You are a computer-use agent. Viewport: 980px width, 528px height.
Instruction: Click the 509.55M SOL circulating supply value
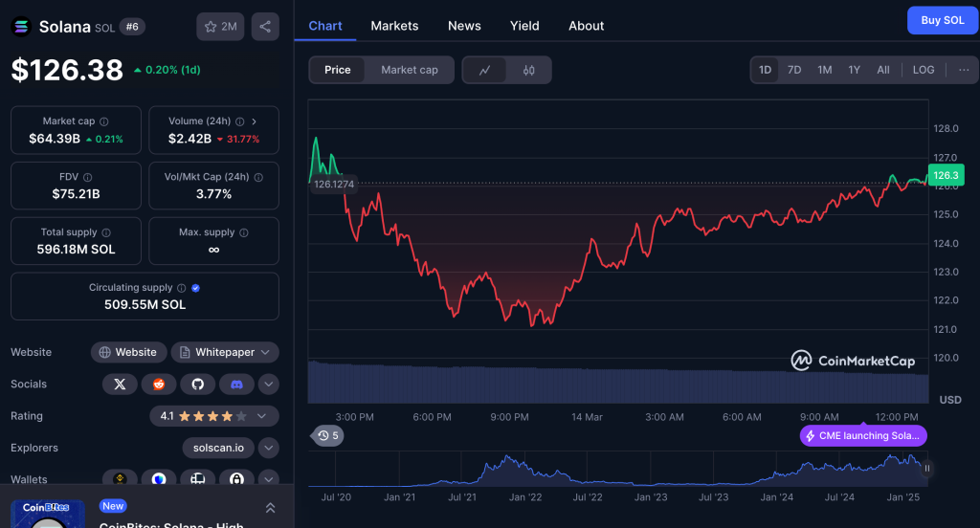coord(145,305)
